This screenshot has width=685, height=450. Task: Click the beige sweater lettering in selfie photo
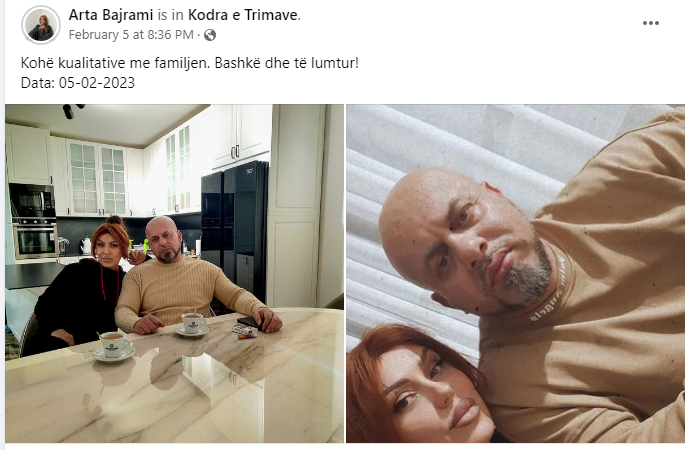pyautogui.click(x=549, y=291)
